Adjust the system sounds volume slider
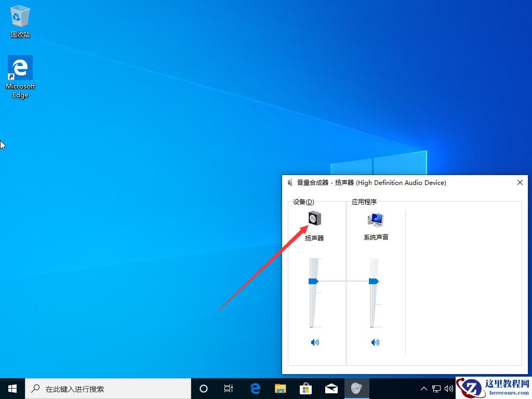Image resolution: width=532 pixels, height=399 pixels. click(373, 281)
